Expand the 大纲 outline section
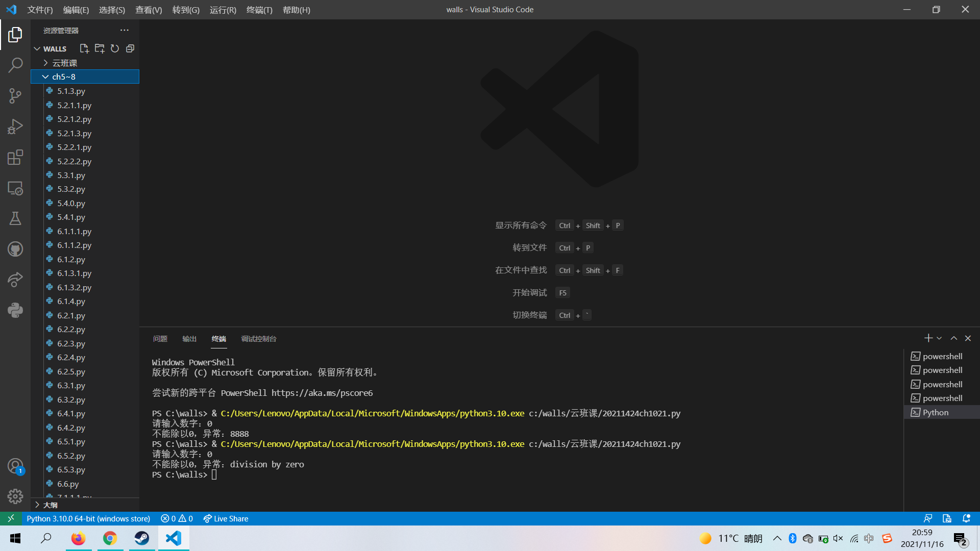Screen dimensions: 980x551 (50, 505)
